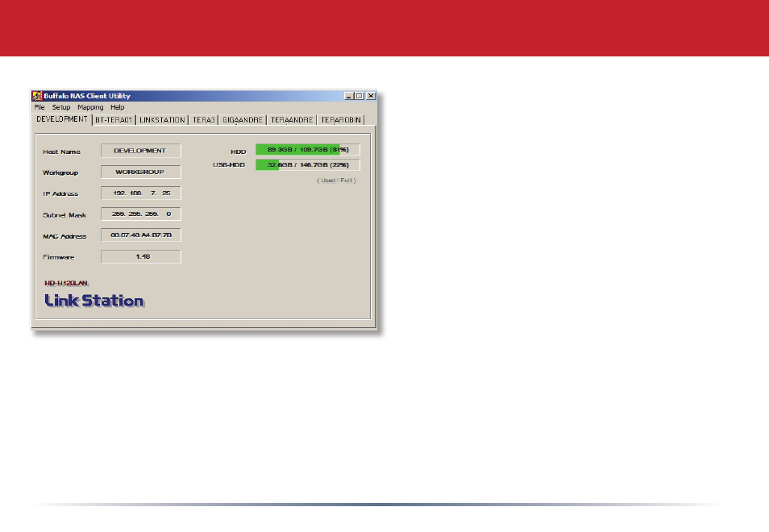Open the Setup menu
The height and width of the screenshot is (532, 769).
coord(61,107)
